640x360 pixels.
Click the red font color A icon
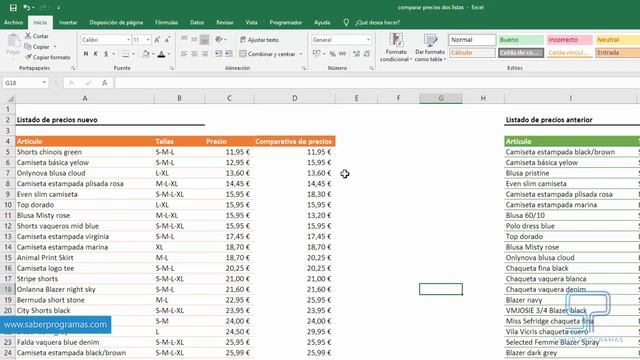point(162,54)
